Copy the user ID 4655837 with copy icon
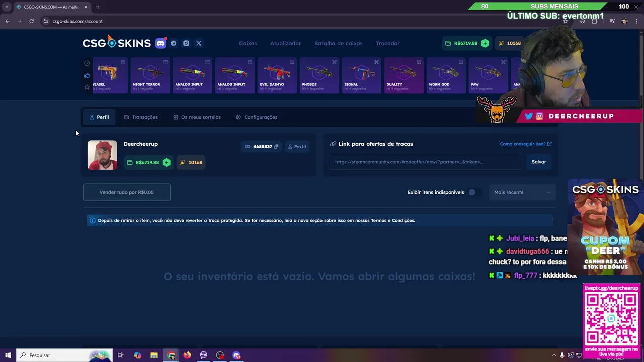644x362 pixels. click(x=276, y=146)
